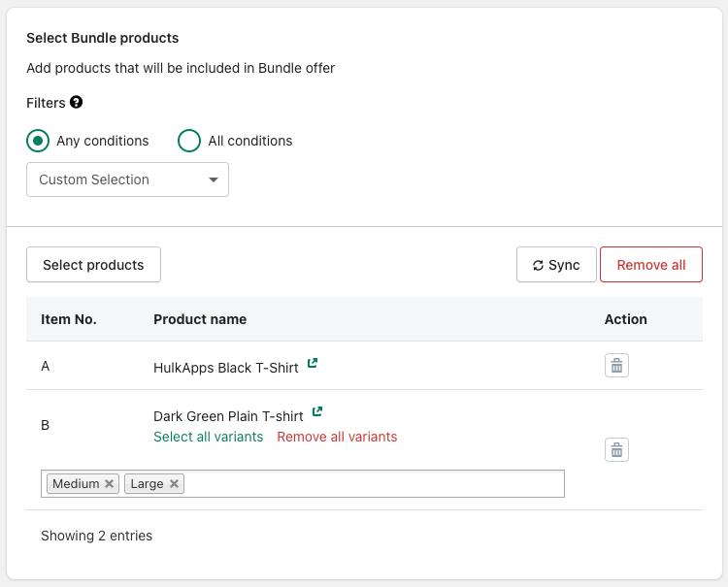
Task: Remove the Medium variant tag
Action: pos(110,484)
